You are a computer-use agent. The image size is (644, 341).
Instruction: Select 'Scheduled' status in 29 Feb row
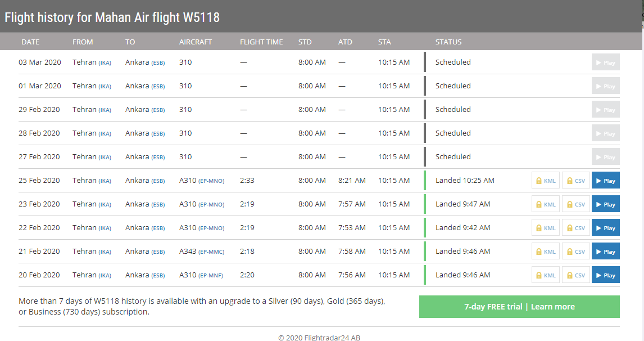tap(453, 109)
